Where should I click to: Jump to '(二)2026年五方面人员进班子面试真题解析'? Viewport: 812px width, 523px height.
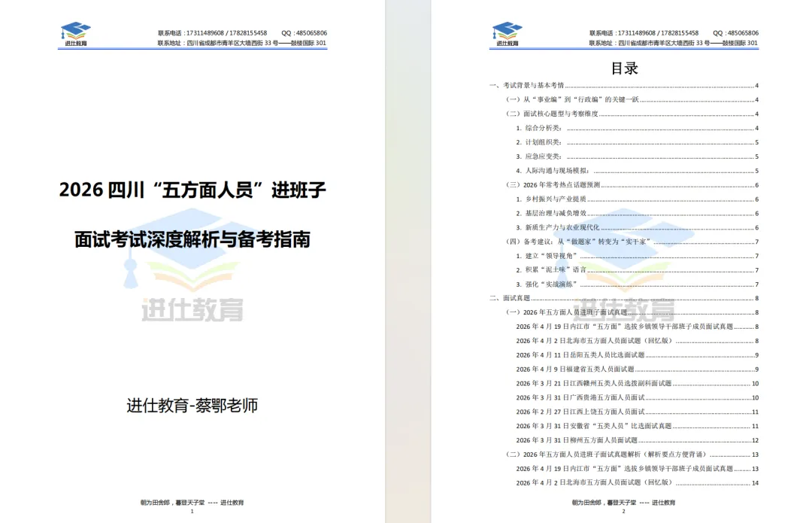tap(632, 455)
